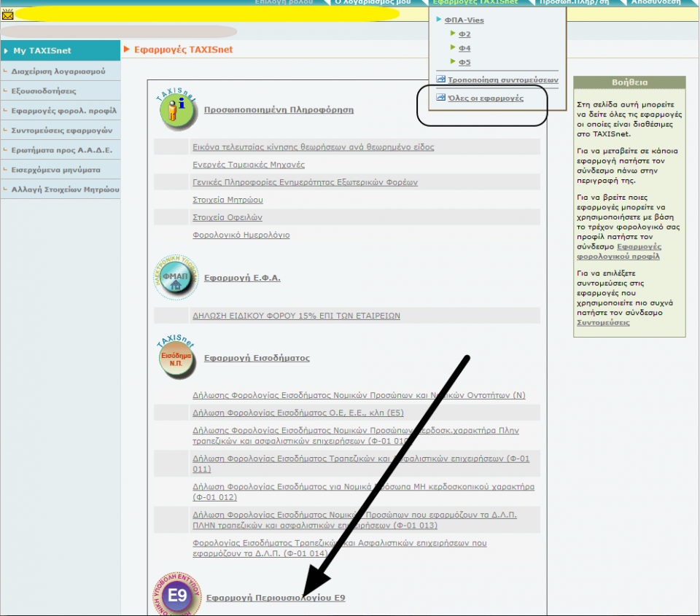Click the envelope messages icon
Viewport: 700px width, 616px height.
click(x=8, y=14)
